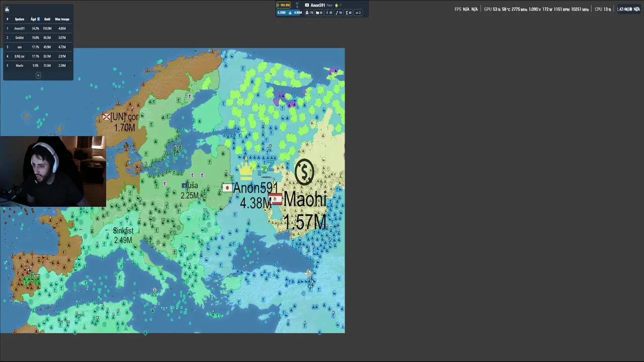Expand the leaderboard with the plus button
This screenshot has width=644, height=362.
[x=38, y=75]
